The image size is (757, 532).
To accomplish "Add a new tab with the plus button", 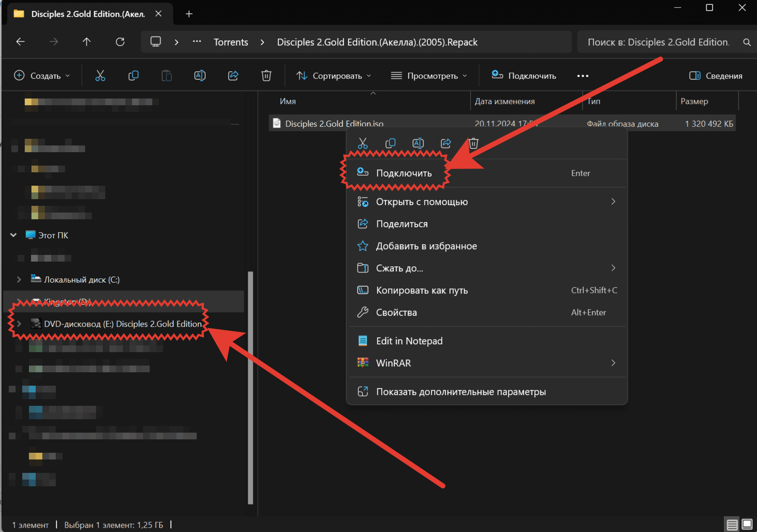I will pos(189,14).
